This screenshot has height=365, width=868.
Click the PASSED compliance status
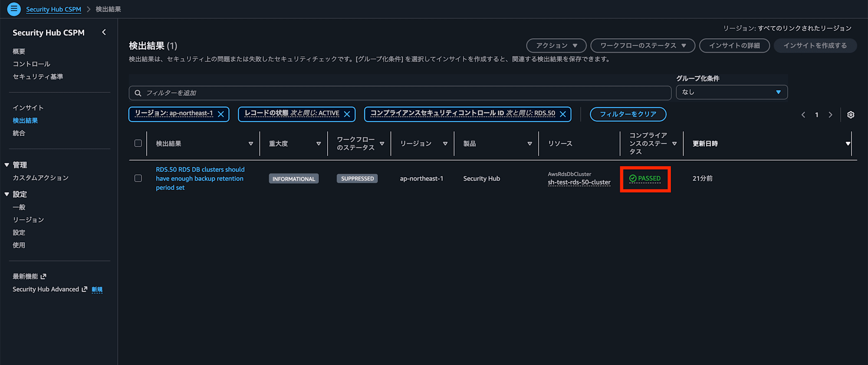coord(645,178)
